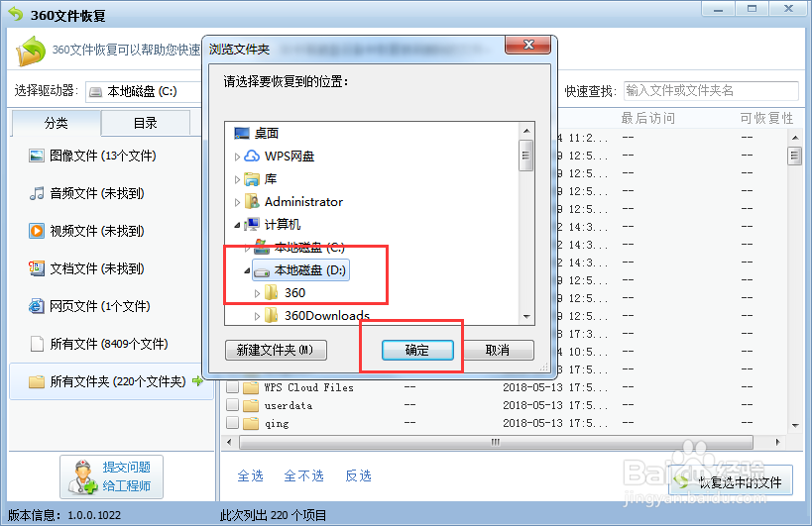Click the WPS网盘 cloud icon

(252, 156)
